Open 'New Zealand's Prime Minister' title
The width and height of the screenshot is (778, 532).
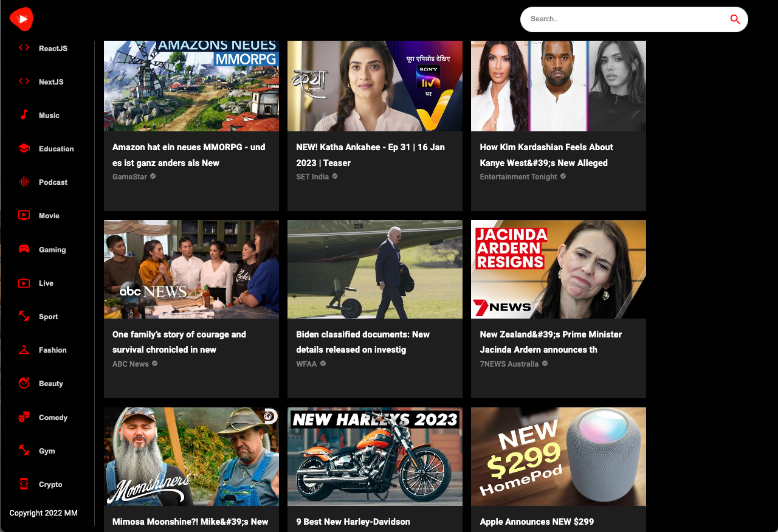coord(551,342)
